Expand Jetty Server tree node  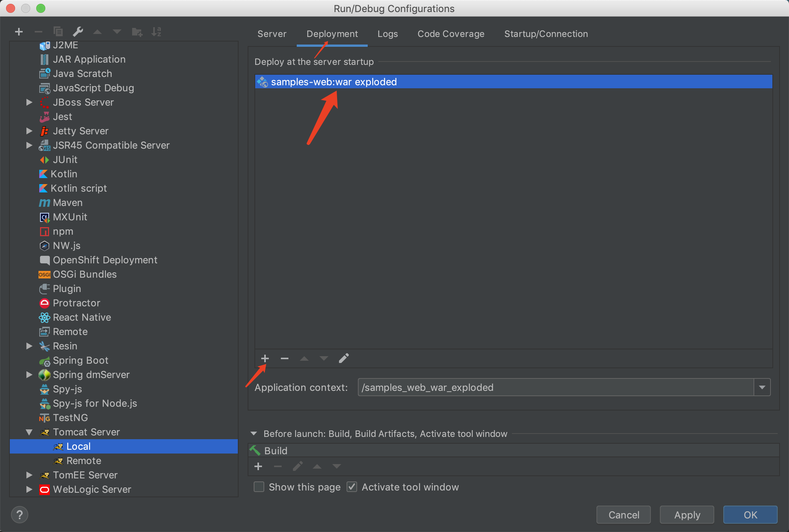coord(29,131)
